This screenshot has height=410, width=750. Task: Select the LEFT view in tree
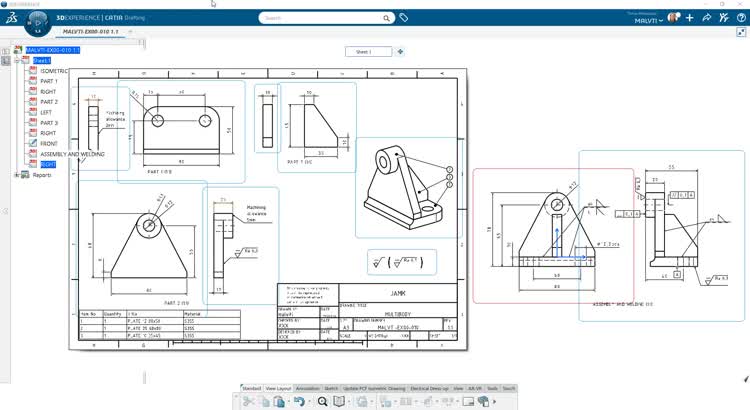point(46,112)
